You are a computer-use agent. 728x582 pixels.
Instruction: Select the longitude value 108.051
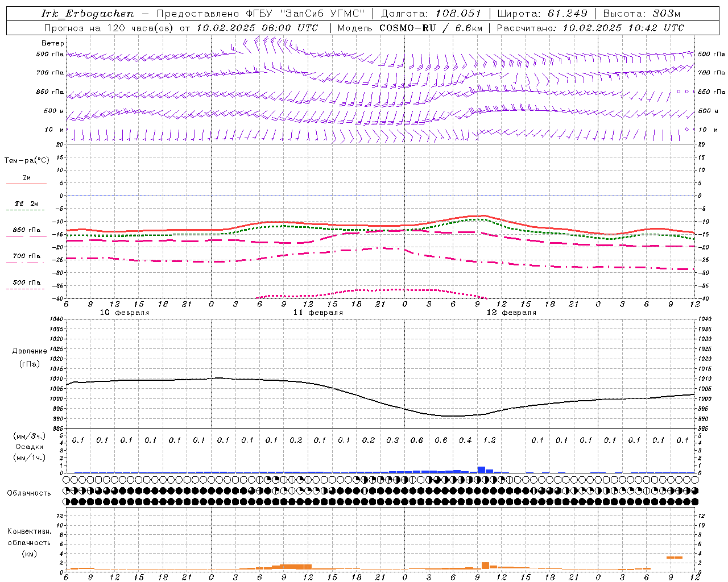458,14
